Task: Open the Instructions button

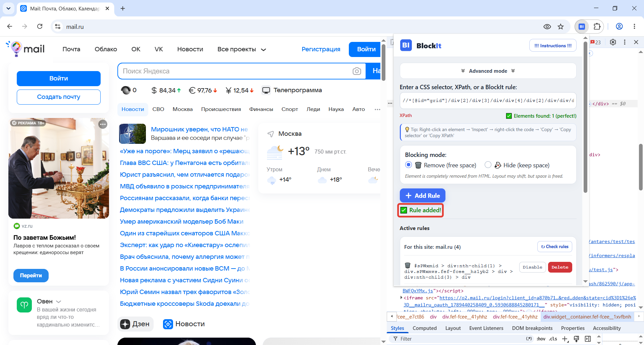Action: click(553, 46)
